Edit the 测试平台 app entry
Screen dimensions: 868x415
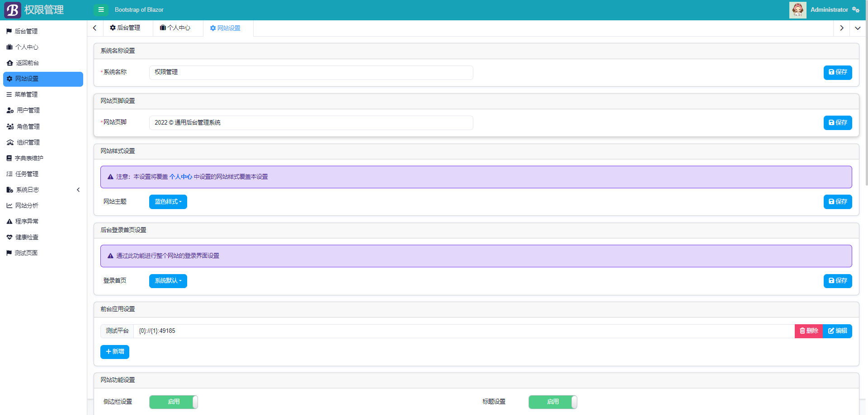(x=837, y=331)
